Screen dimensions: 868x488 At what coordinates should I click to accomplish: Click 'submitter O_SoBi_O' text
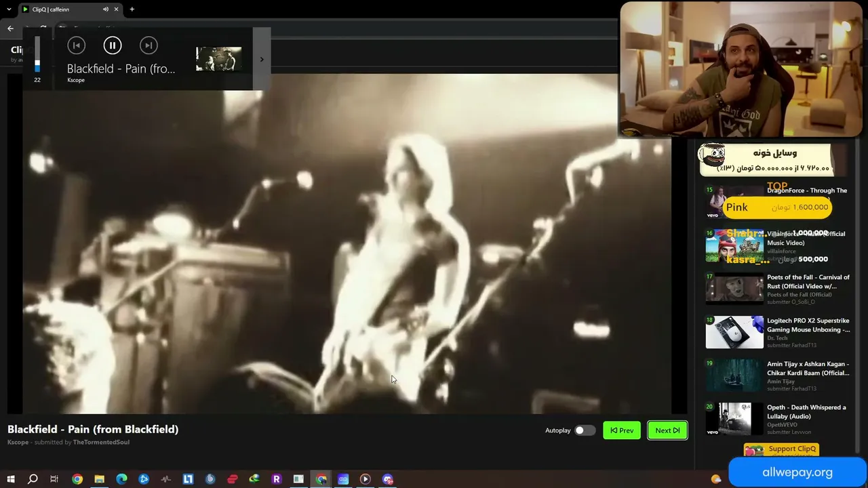point(791,302)
